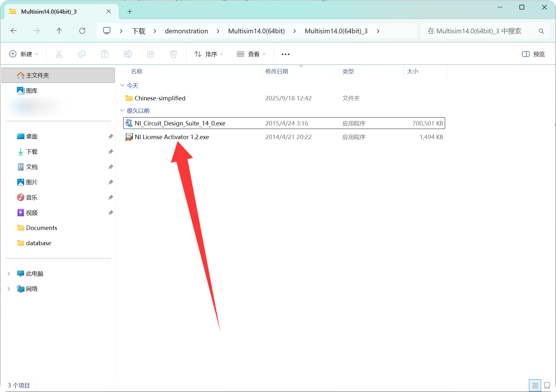
Task: Select the NI License Activator 1.2.exe name
Action: (x=172, y=137)
